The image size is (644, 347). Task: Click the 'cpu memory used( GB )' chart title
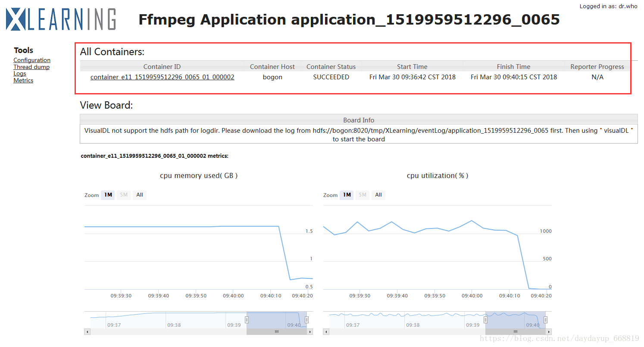click(199, 175)
